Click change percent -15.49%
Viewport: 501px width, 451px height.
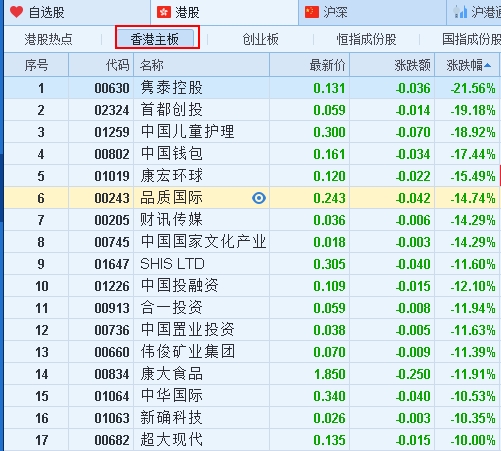click(473, 176)
